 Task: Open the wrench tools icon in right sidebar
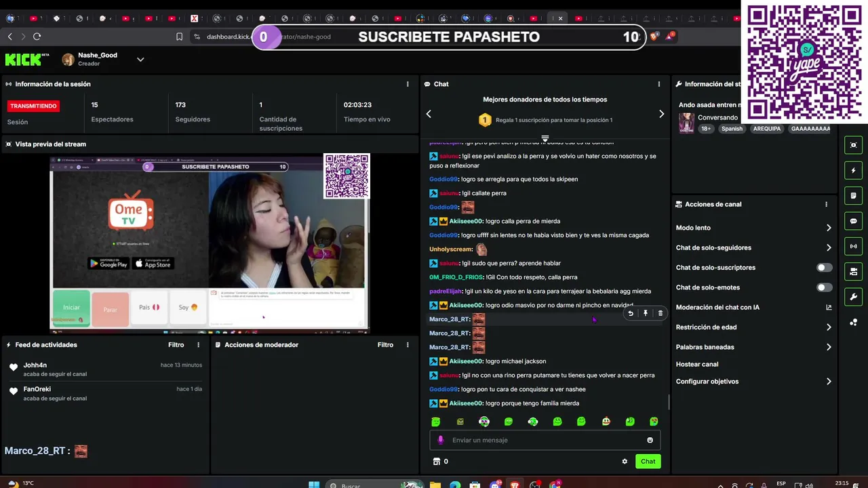[853, 297]
